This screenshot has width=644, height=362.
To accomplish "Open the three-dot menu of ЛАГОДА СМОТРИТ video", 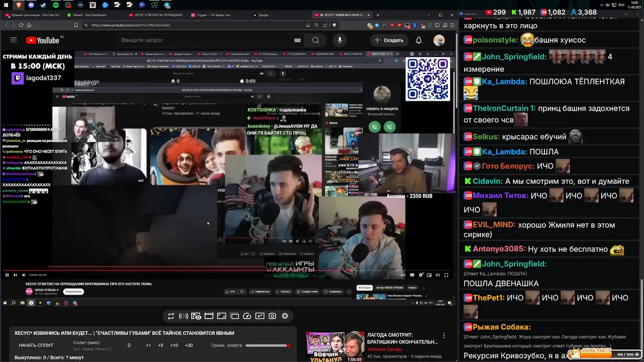I will click(444, 335).
